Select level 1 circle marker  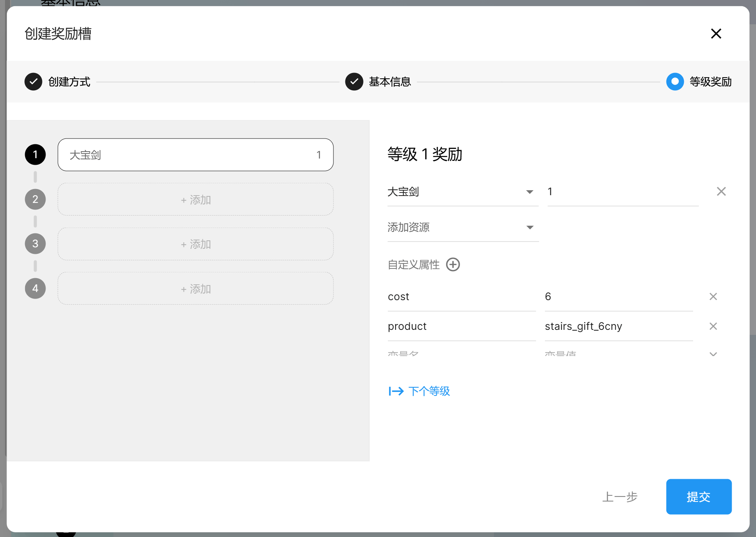pyautogui.click(x=35, y=155)
